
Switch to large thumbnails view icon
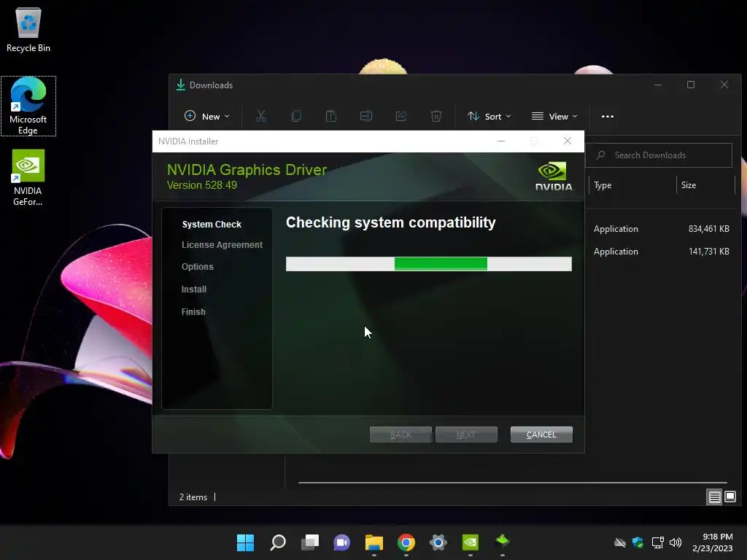(x=729, y=497)
